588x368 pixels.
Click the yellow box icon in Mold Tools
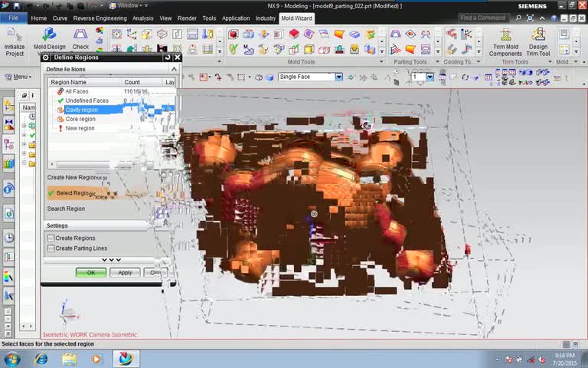click(309, 49)
